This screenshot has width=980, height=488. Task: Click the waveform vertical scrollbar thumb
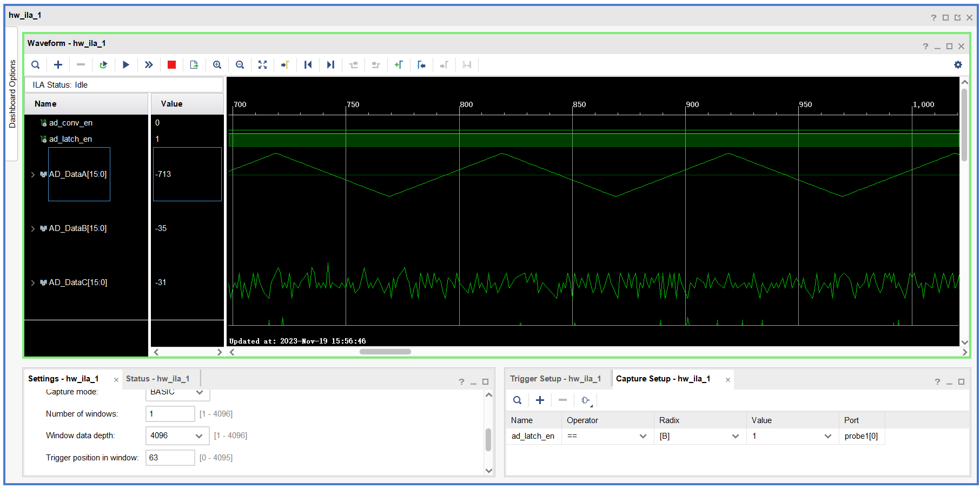tap(964, 124)
